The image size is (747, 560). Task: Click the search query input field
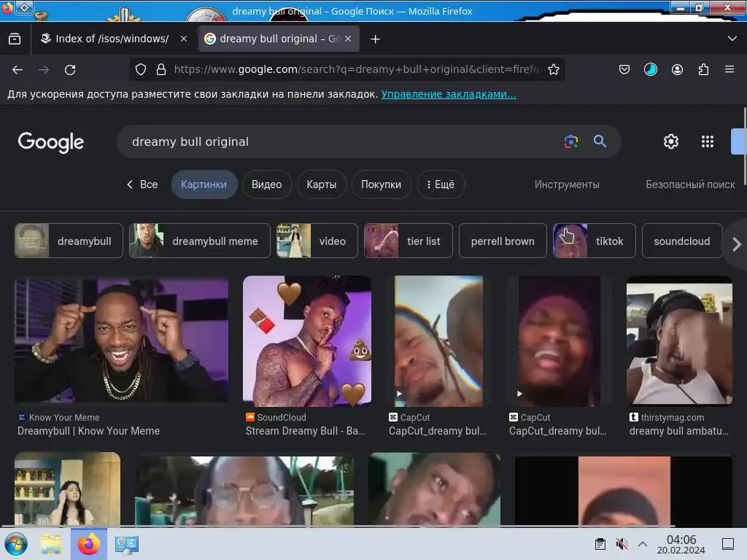pos(343,141)
